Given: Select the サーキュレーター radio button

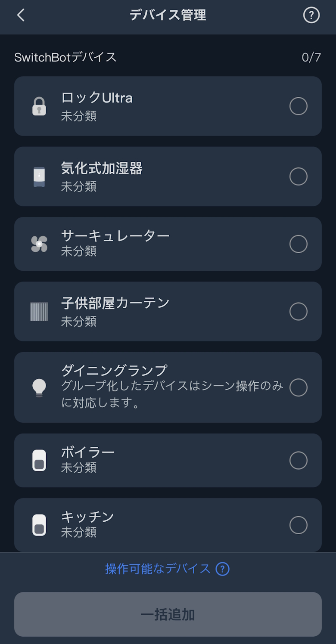Looking at the screenshot, I should tap(299, 244).
